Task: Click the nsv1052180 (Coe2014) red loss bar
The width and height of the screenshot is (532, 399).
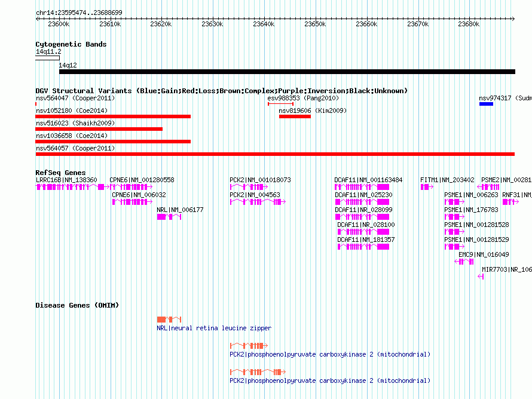Action: 113,116
